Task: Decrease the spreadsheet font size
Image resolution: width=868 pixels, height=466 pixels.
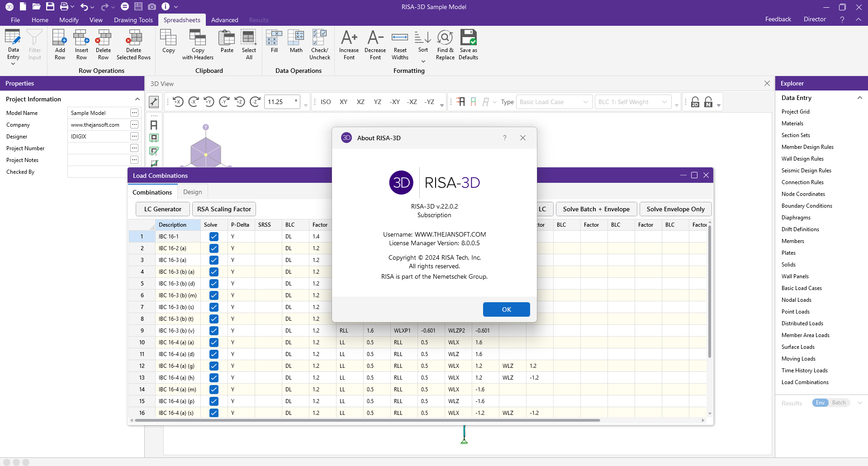Action: (x=375, y=45)
